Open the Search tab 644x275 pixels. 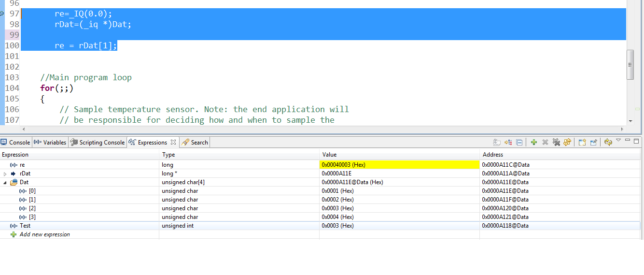click(x=195, y=143)
